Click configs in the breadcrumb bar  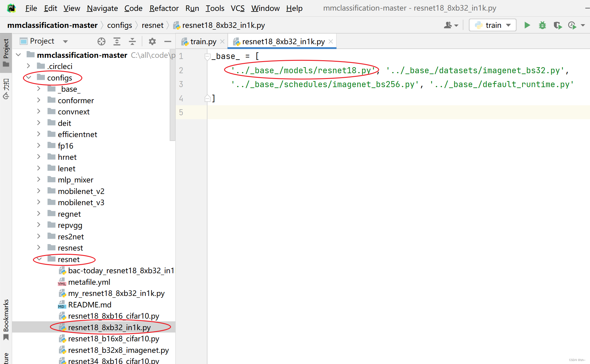(x=120, y=25)
